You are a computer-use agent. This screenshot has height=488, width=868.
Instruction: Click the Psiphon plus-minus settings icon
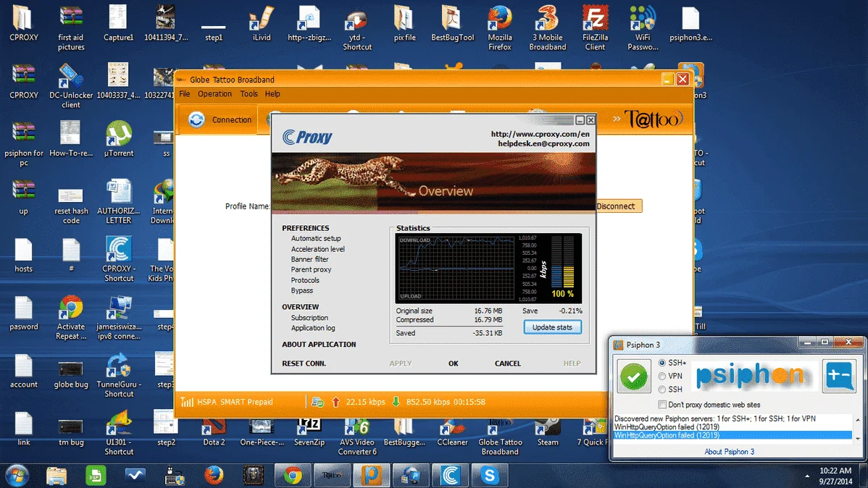click(839, 376)
